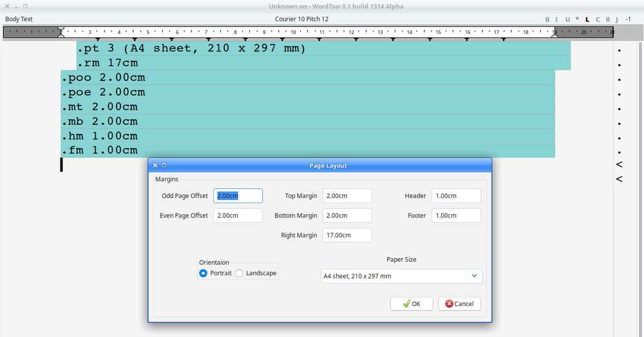Viewport: 644px width, 337px height.
Task: Toggle Italic (I) indicator
Action: pos(556,19)
